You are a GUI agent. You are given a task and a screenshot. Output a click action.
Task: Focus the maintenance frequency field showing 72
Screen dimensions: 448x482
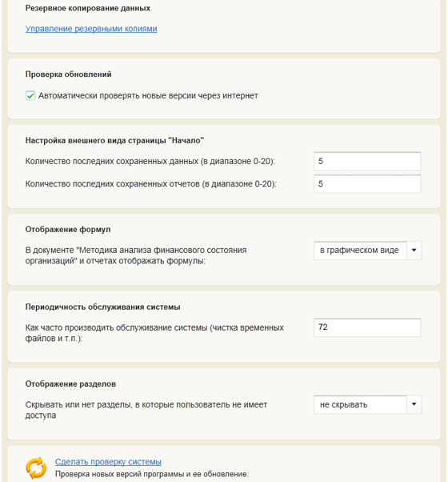pos(367,327)
